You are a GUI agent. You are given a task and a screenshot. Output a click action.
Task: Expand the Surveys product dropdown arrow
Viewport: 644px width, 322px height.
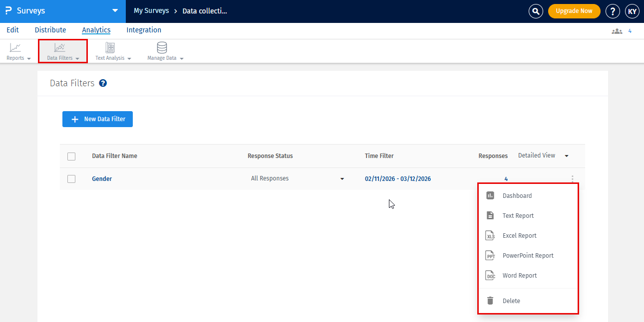click(115, 10)
